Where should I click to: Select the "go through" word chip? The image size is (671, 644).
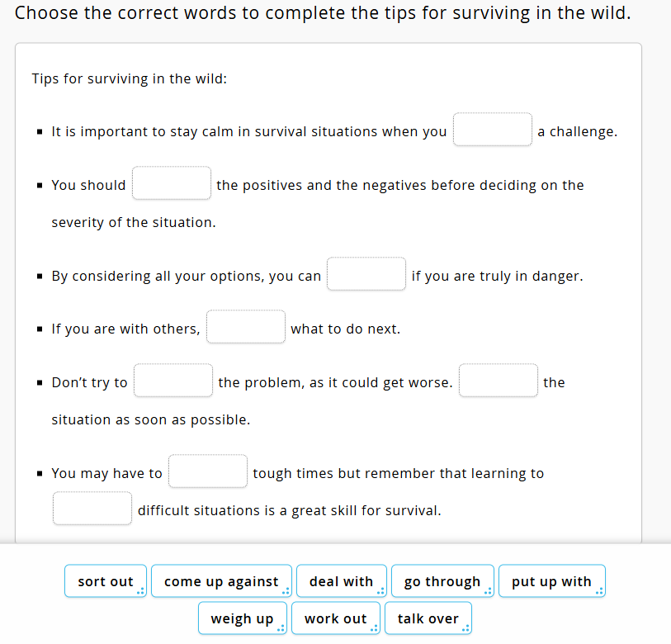442,581
